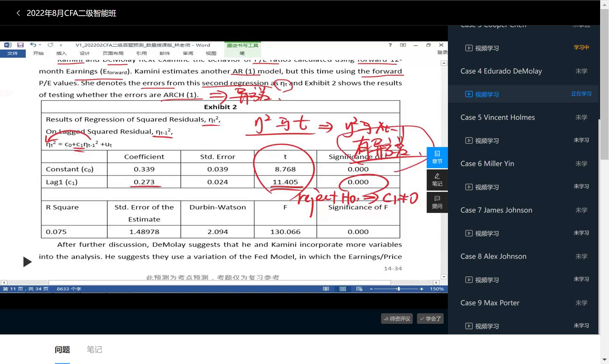Click Word vertical scrollbar up arrow
This screenshot has height=364, width=609.
pyautogui.click(x=444, y=63)
